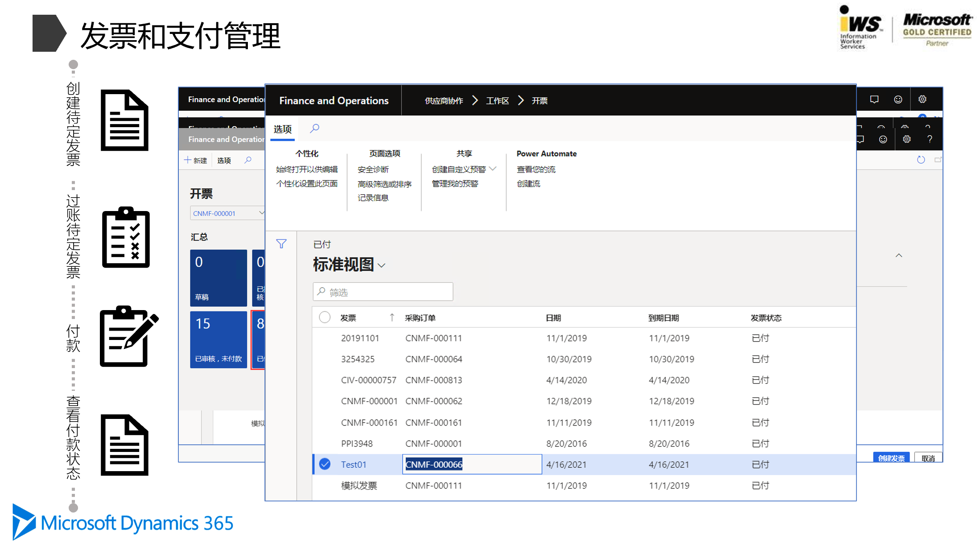Click 开票 in the breadcrumb
Viewport: 980px width, 551px height.
pos(539,101)
